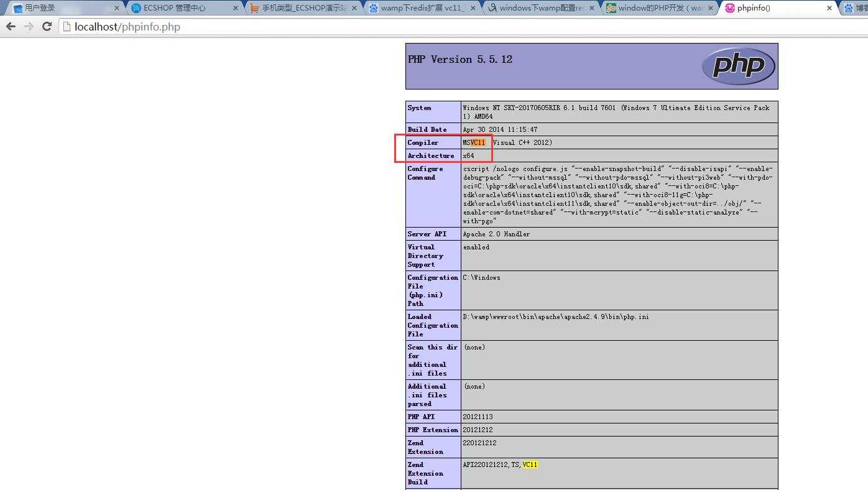The width and height of the screenshot is (868, 490).
Task: Click the enabled value for Virtual Directory Support
Action: tap(476, 247)
